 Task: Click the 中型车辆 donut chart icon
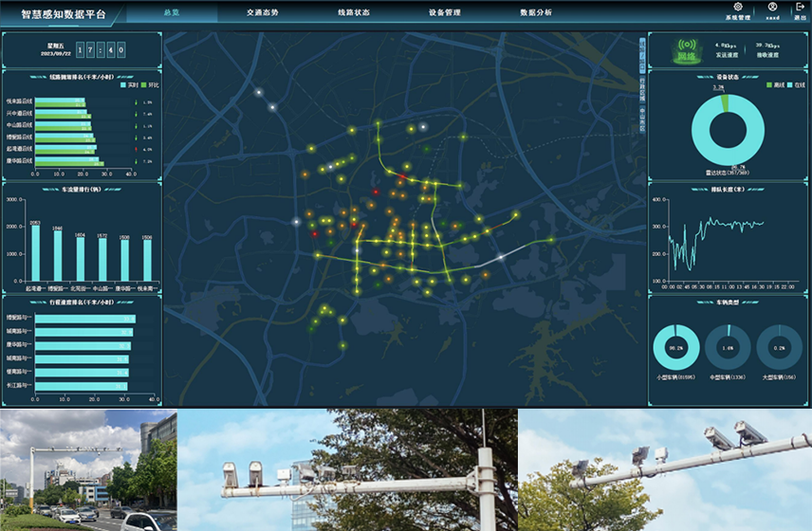click(x=728, y=346)
